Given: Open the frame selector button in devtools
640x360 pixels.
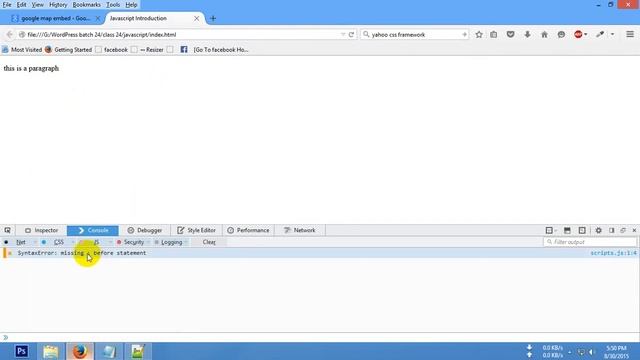Looking at the screenshot, I should pyautogui.click(x=551, y=230).
